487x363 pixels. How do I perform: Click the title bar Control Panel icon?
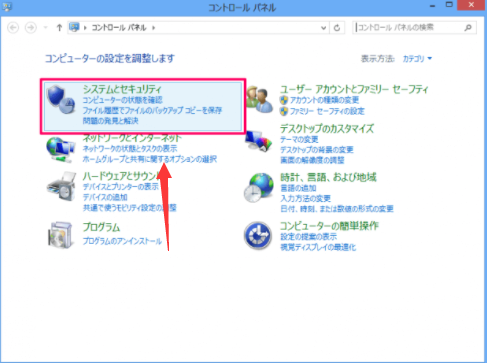click(7, 6)
